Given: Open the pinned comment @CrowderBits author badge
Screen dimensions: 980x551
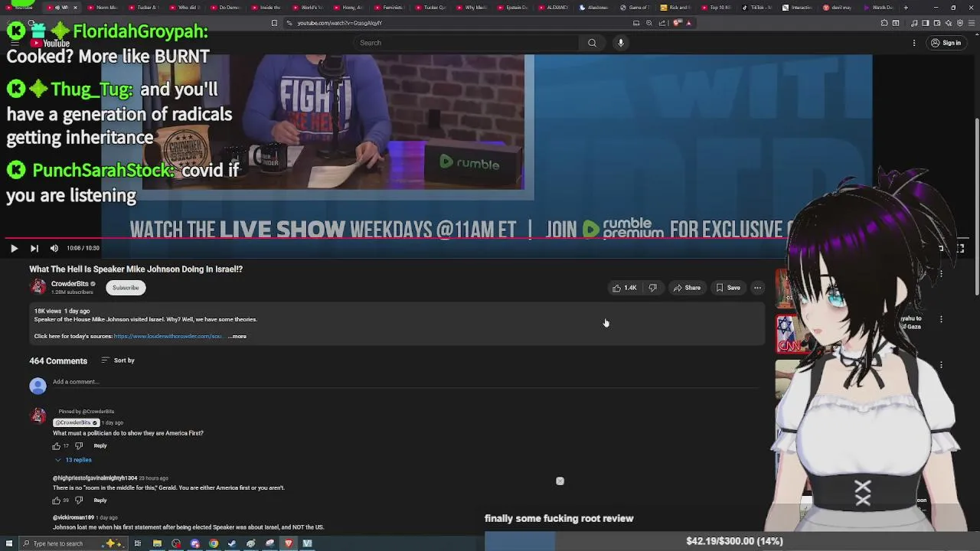Looking at the screenshot, I should point(76,422).
